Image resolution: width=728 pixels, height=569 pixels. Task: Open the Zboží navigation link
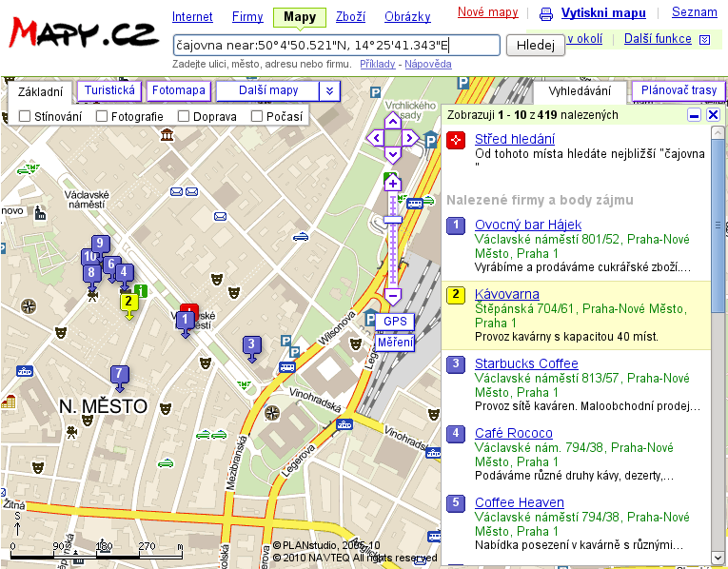click(x=350, y=17)
